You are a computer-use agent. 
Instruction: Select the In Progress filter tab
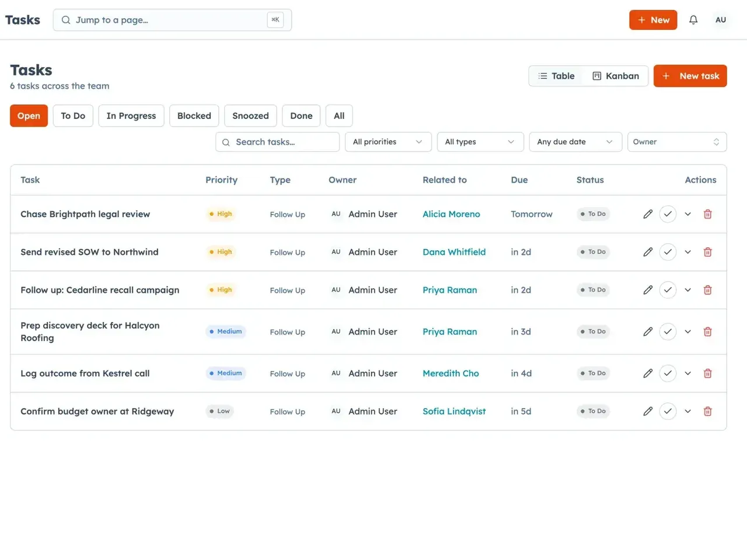tap(131, 116)
